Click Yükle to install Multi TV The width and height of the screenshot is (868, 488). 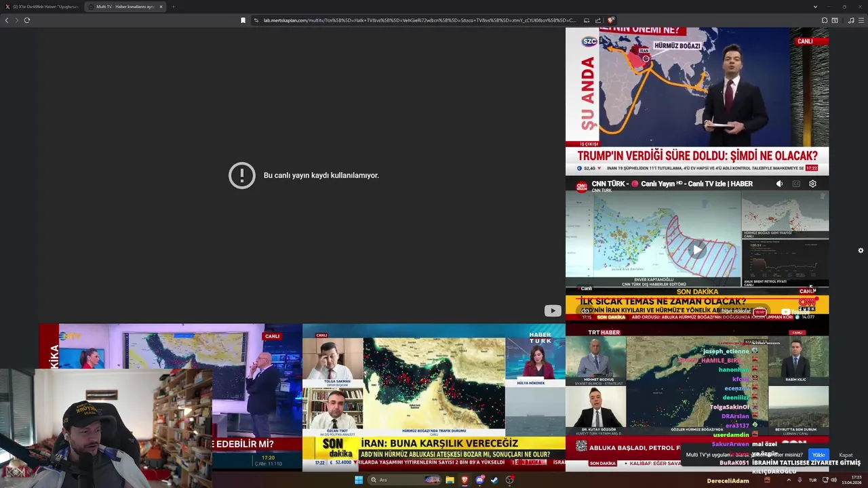tap(818, 455)
